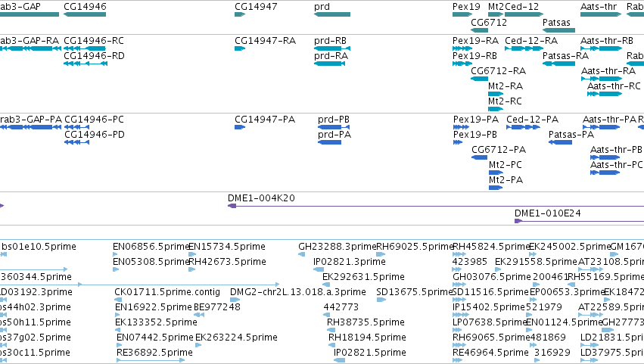Select DMG2-chr2L.13.018.a.3prime feature
Screen dimensions: 644x364
(235, 300)
